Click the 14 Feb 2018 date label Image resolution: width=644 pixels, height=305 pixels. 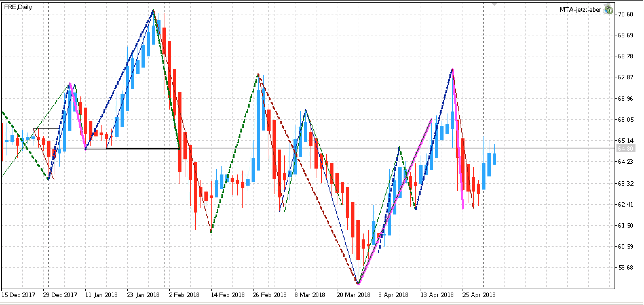228,295
